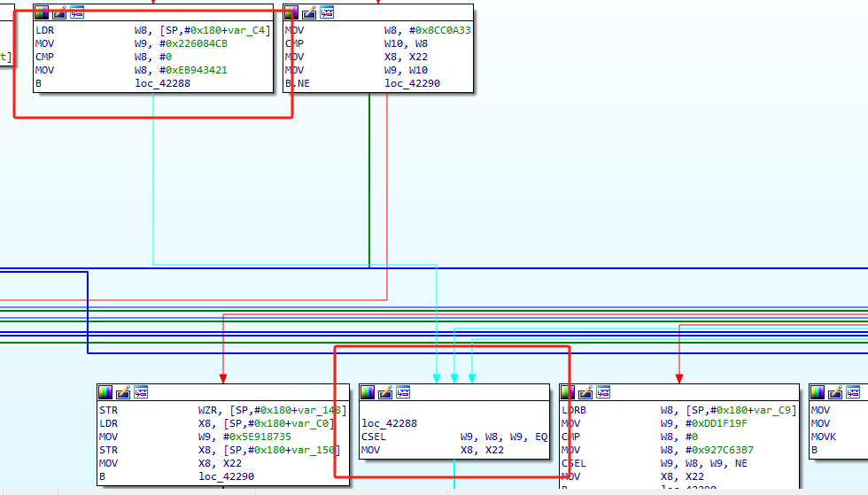Screen dimensions: 868x495
Task: Select operand [SP,#0x180+var_148] in STR WZR line
Action: click(288, 410)
